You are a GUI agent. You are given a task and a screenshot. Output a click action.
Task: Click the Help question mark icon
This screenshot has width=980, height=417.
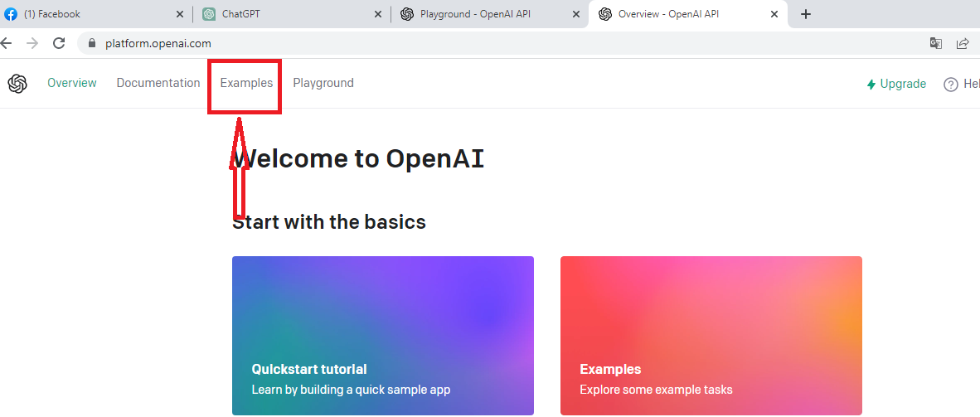coord(951,85)
